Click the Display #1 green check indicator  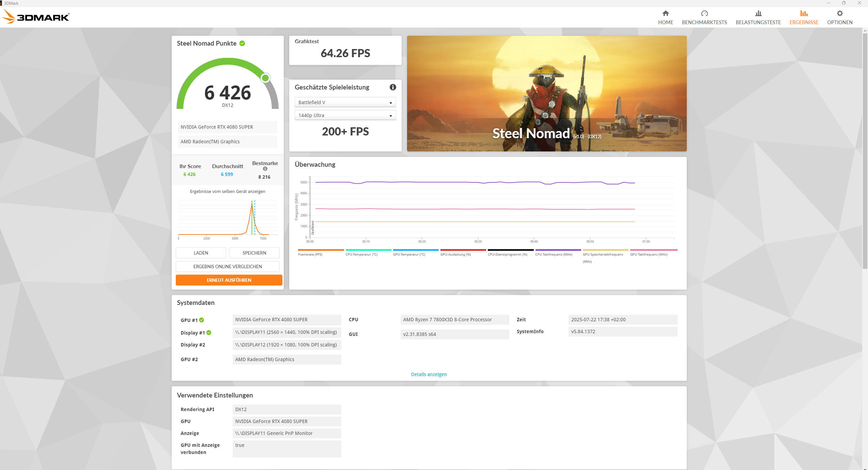click(209, 333)
